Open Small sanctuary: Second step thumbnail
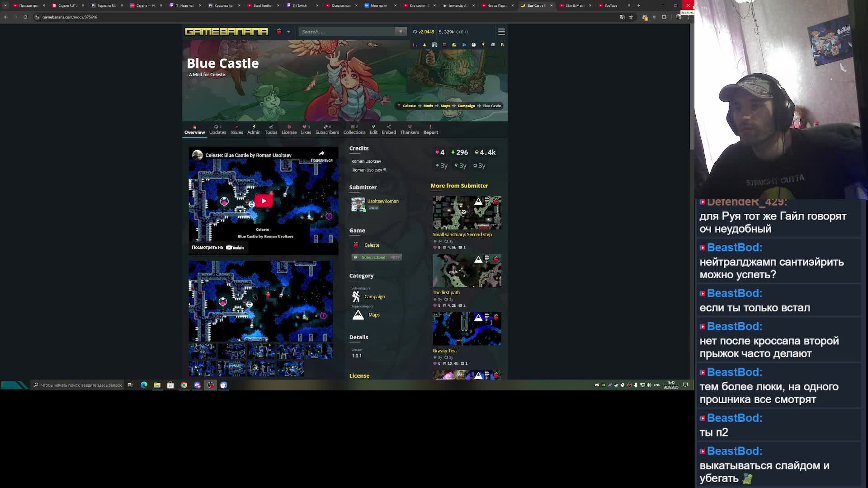Viewport: 868px width, 488px height. pyautogui.click(x=467, y=213)
